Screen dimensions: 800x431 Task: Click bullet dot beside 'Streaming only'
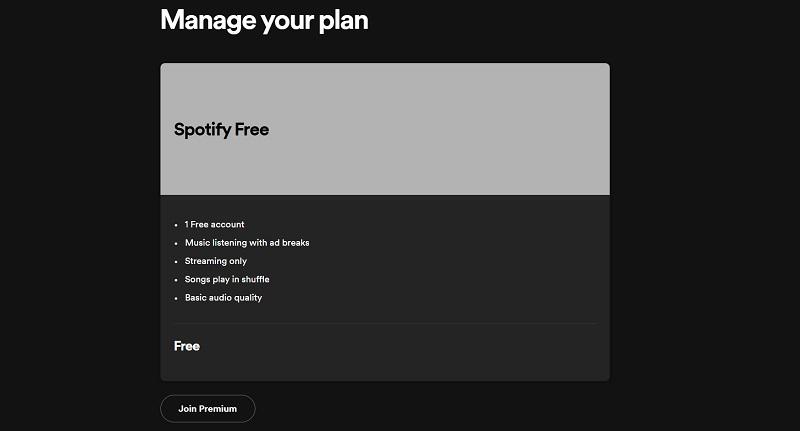pos(176,261)
